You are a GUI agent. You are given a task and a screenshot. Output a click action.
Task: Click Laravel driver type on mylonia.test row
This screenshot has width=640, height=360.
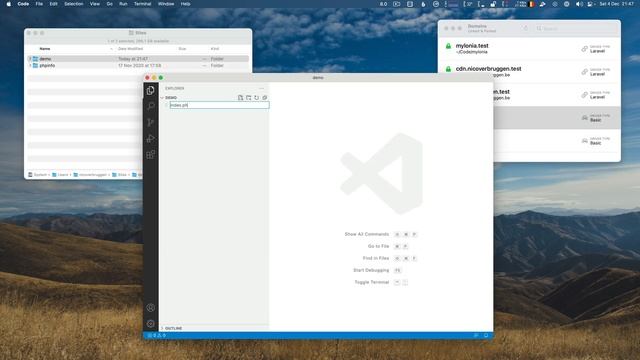597,51
